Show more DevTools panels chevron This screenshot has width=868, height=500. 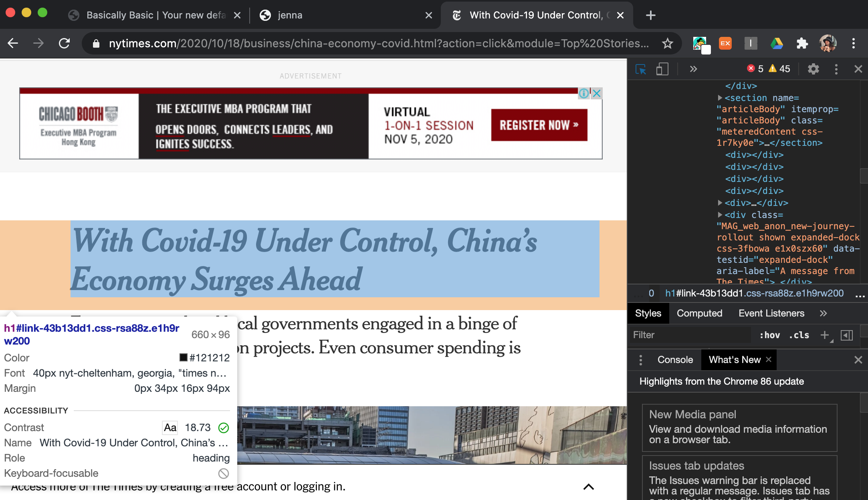click(693, 69)
